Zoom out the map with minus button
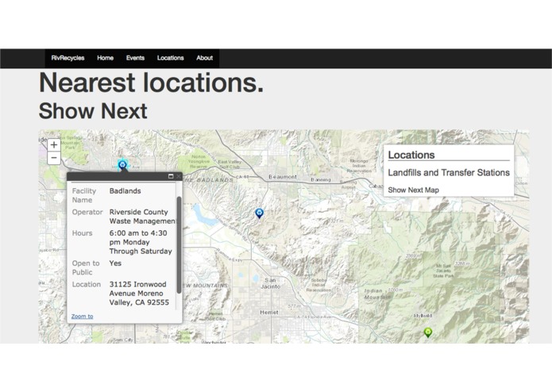 (54, 158)
